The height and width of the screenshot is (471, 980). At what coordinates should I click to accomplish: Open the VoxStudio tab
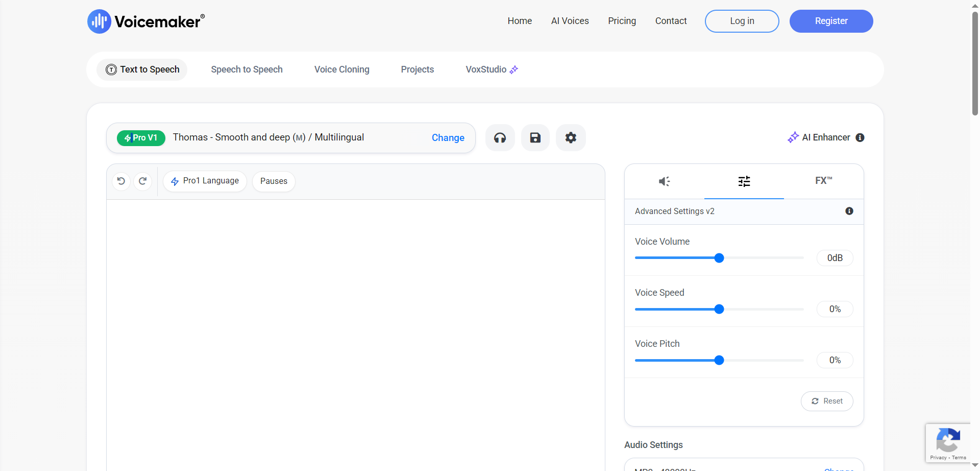coord(492,69)
